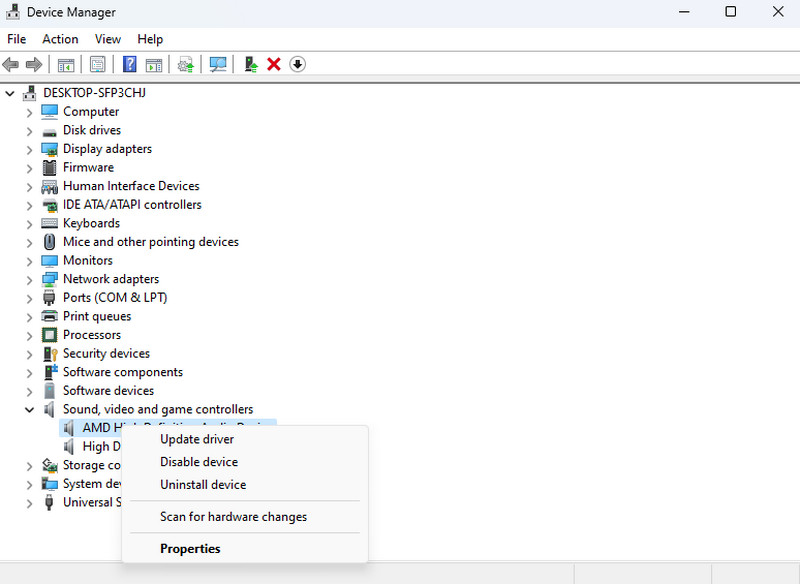The height and width of the screenshot is (584, 800).
Task: Click the Update device driver toolbar icon
Action: pos(250,65)
